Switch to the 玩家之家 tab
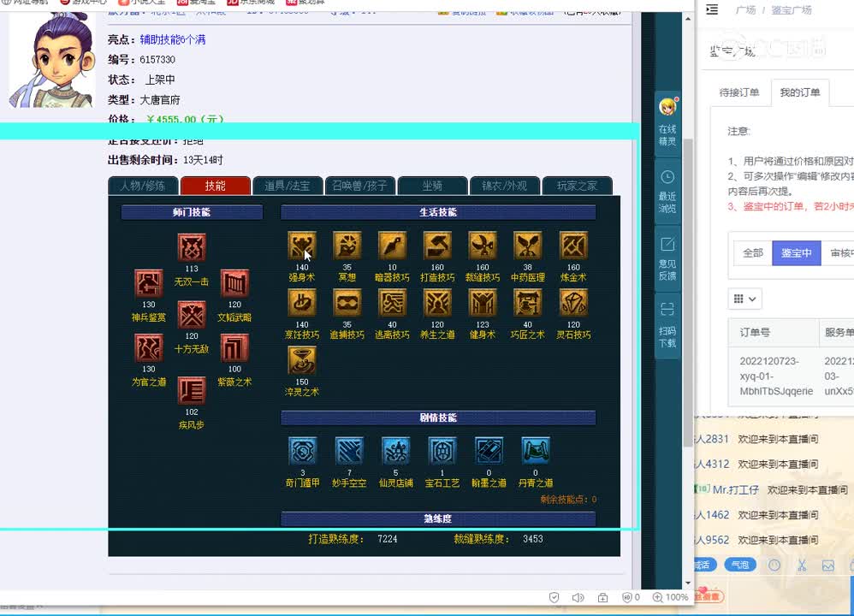Viewport: 854px width, 616px height. [577, 186]
